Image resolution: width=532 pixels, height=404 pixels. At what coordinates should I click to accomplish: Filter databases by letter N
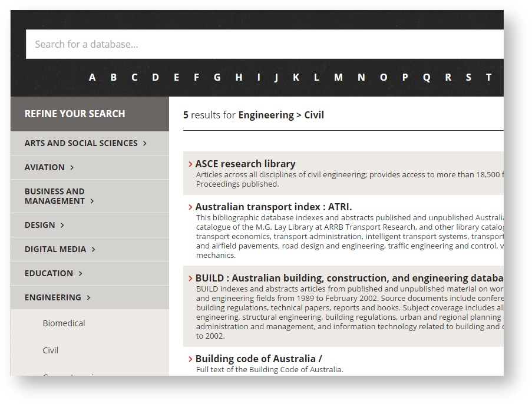(361, 77)
